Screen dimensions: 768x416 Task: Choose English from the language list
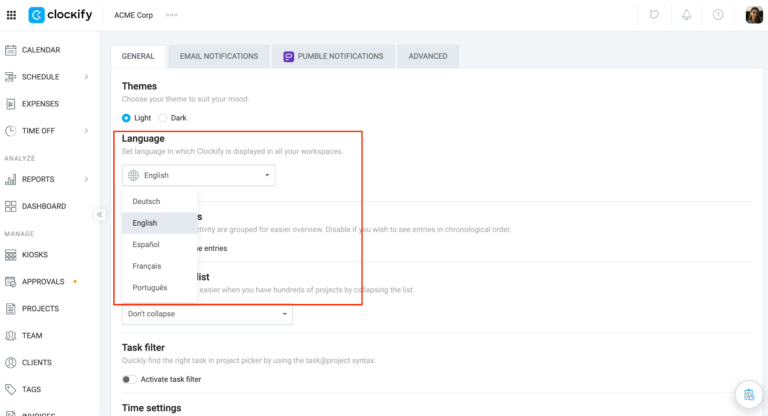[x=159, y=223]
